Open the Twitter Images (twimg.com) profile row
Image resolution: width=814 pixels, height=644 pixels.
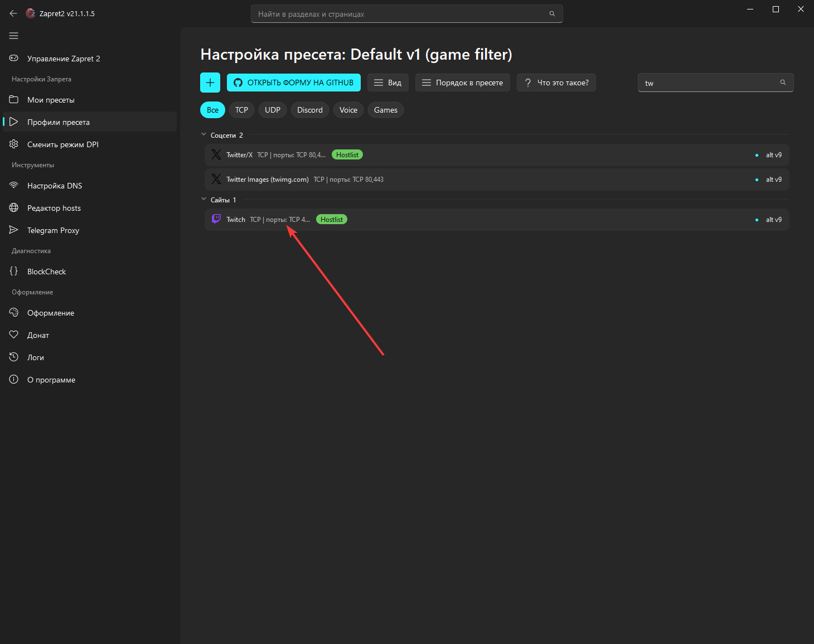(x=497, y=180)
